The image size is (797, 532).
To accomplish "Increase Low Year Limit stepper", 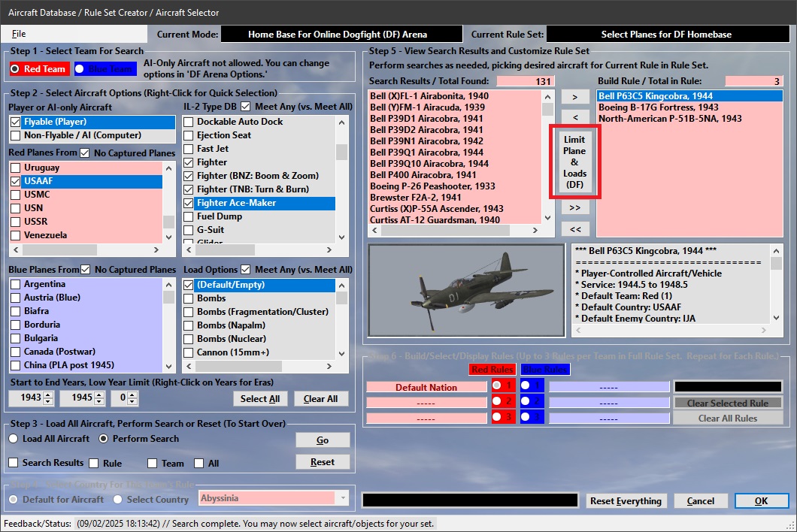I will (x=132, y=394).
